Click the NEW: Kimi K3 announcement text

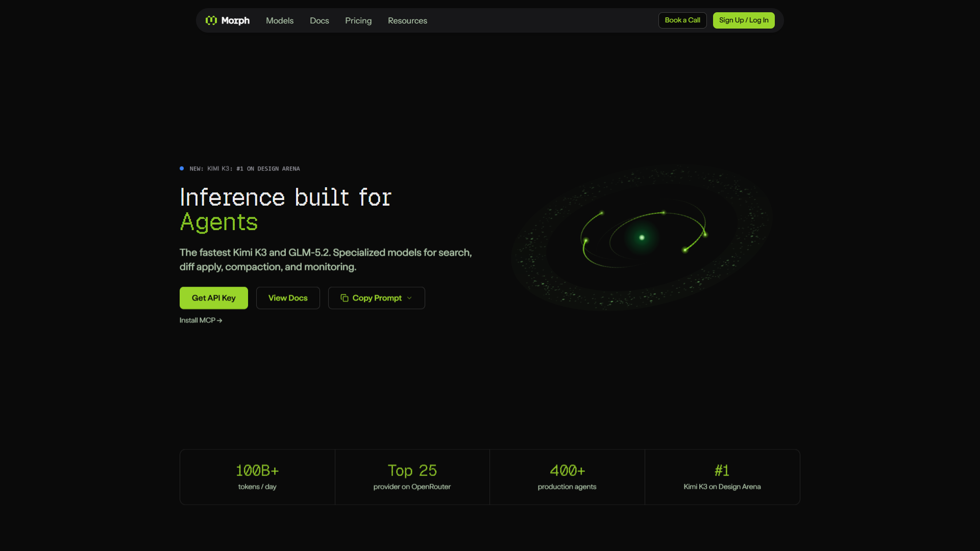(x=245, y=169)
